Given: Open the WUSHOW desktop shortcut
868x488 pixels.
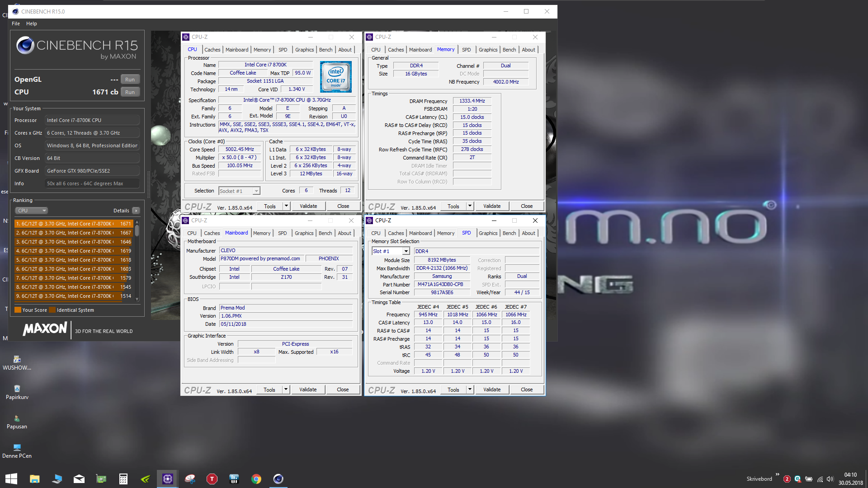Looking at the screenshot, I should point(17,363).
